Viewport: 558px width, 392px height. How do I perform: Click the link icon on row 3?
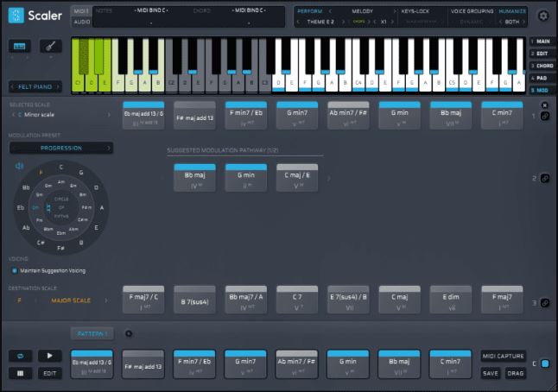click(x=545, y=303)
